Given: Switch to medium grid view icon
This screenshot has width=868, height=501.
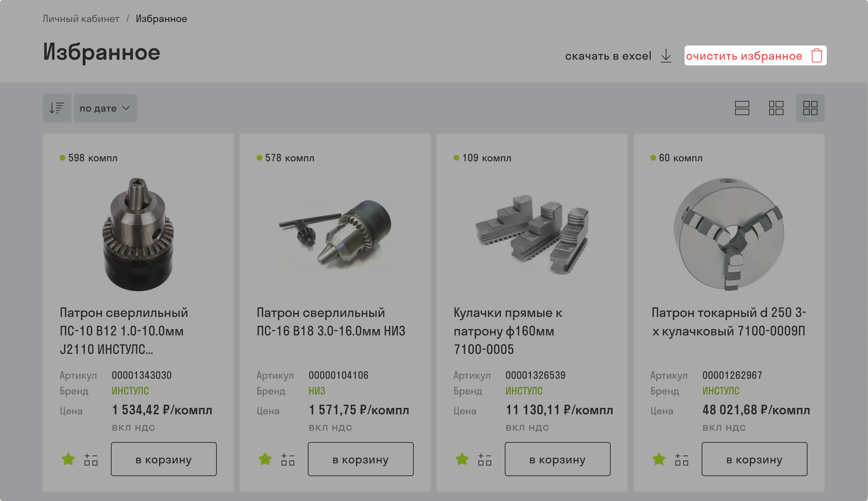Looking at the screenshot, I should click(776, 108).
